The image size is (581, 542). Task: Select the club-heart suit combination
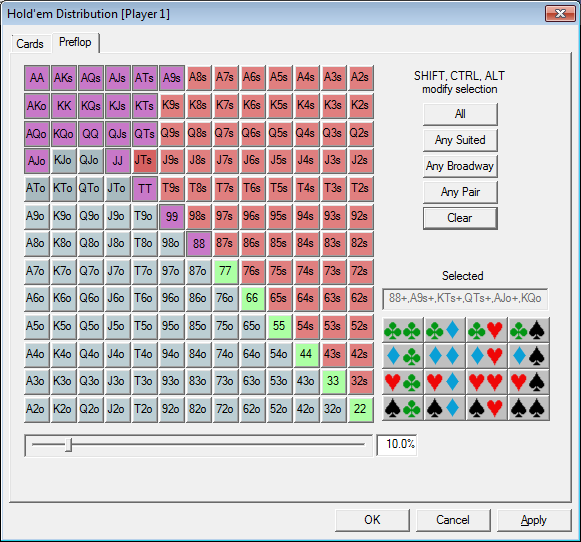pos(486,330)
